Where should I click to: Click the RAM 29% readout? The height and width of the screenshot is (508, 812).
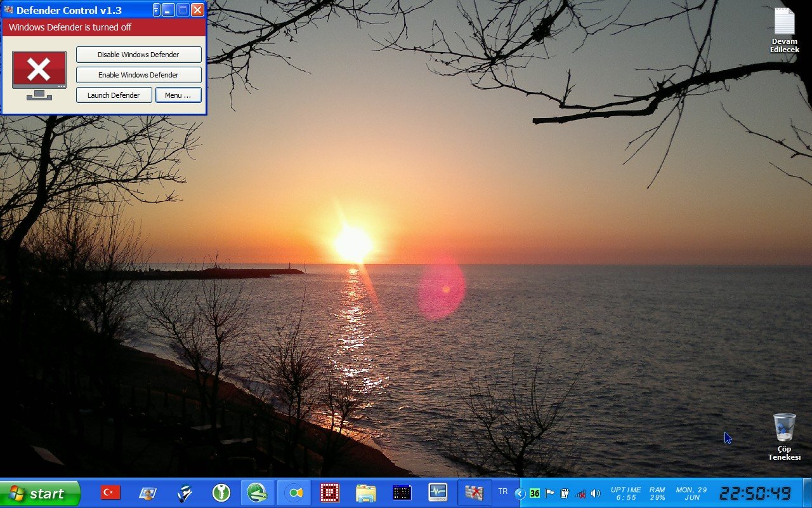658,493
